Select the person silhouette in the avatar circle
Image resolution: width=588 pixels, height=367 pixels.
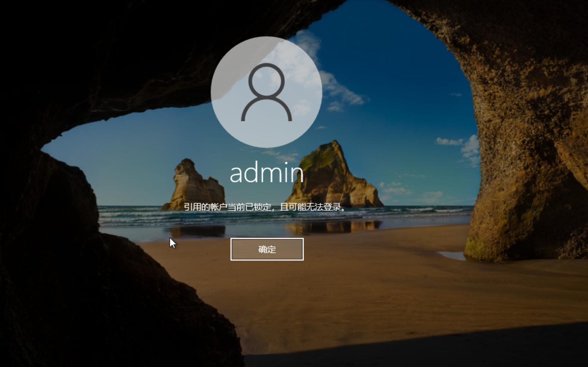point(266,93)
